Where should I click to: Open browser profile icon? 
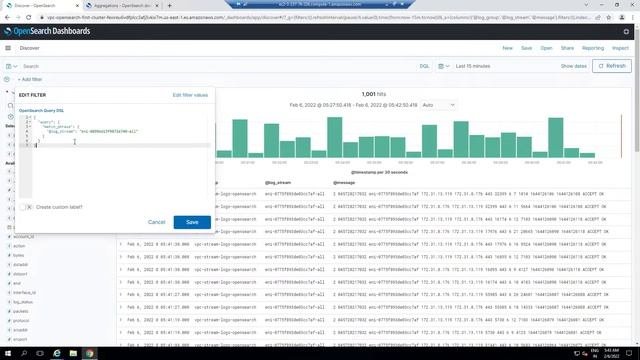(622, 18)
